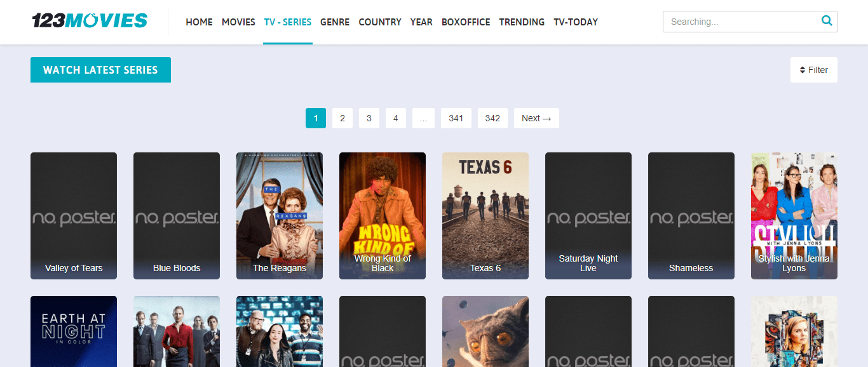
Task: Open the Year menu
Action: click(x=421, y=22)
